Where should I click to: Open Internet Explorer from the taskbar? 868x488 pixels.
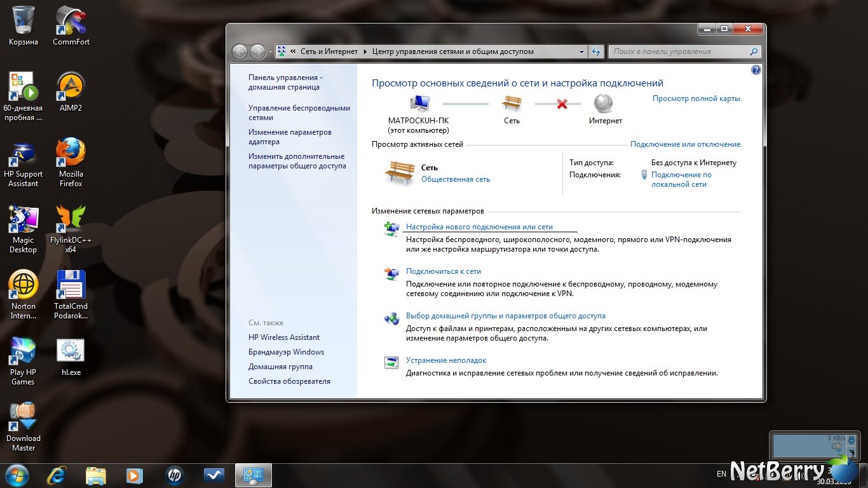[x=57, y=475]
